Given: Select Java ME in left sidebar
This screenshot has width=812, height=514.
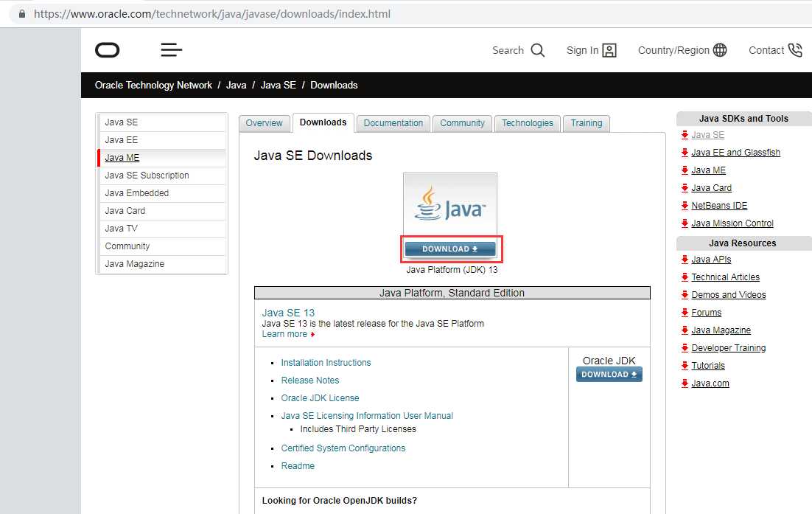Looking at the screenshot, I should pyautogui.click(x=163, y=158).
